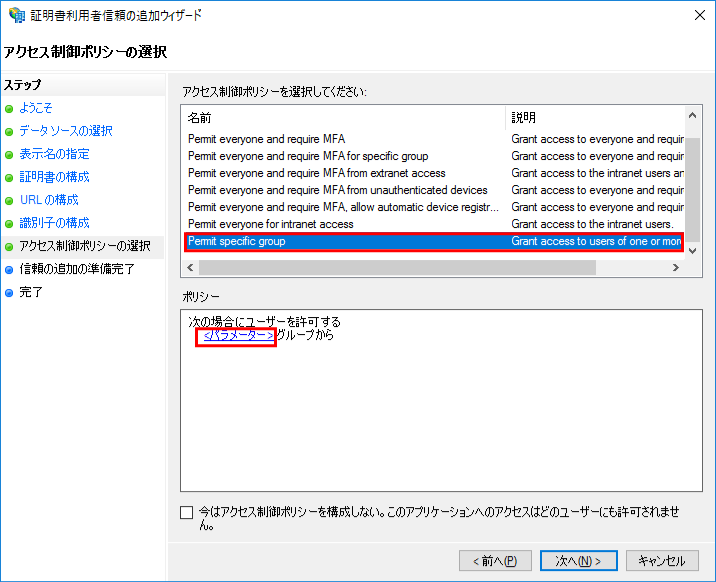The image size is (716, 582).
Task: Click the green bullet beside URL の構成
Action: 9,200
